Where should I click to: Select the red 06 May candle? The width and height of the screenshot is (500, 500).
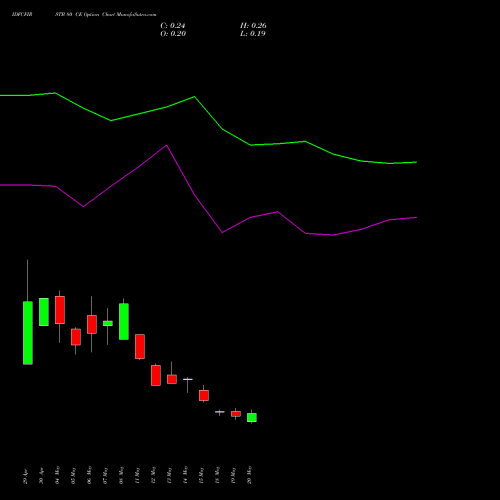click(x=92, y=324)
